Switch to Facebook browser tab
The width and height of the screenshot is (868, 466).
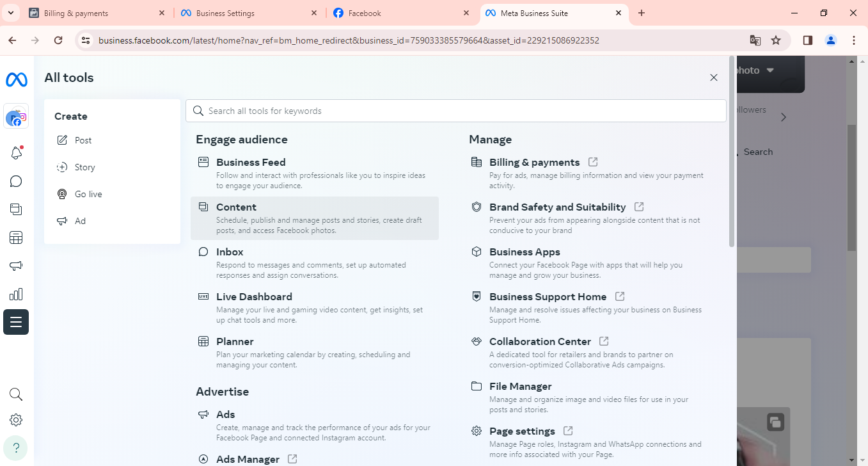coord(402,13)
